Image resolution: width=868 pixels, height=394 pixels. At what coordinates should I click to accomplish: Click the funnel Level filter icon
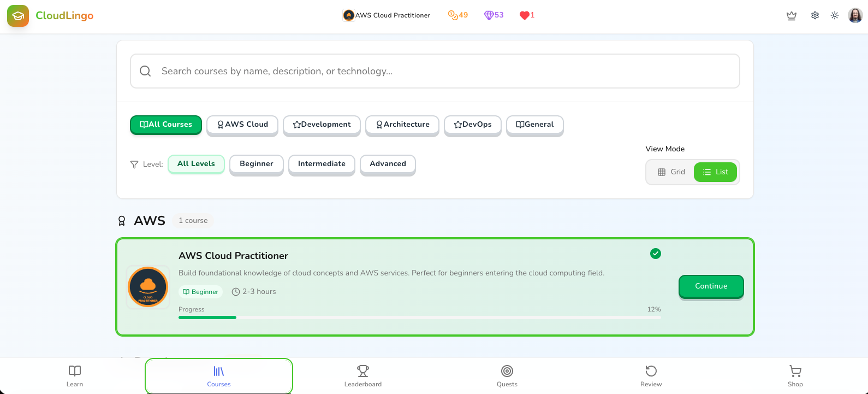pyautogui.click(x=134, y=164)
